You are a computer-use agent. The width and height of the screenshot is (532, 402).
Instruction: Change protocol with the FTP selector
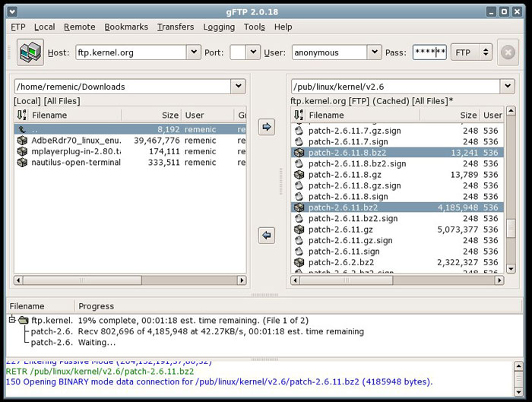click(472, 52)
